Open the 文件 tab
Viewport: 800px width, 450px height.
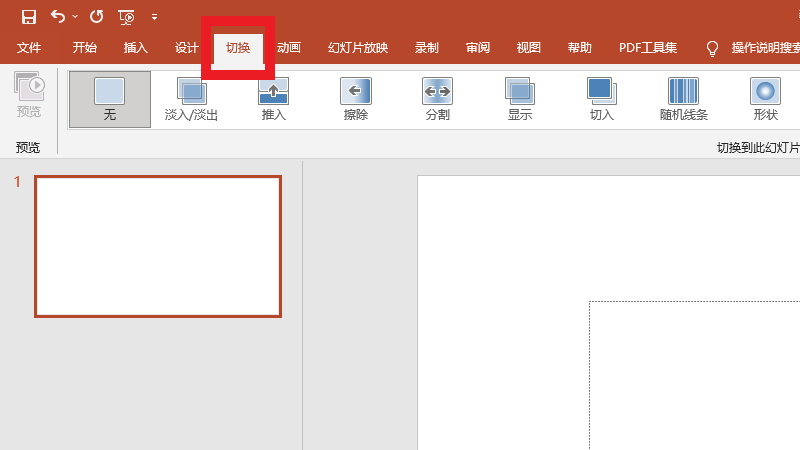[x=29, y=48]
